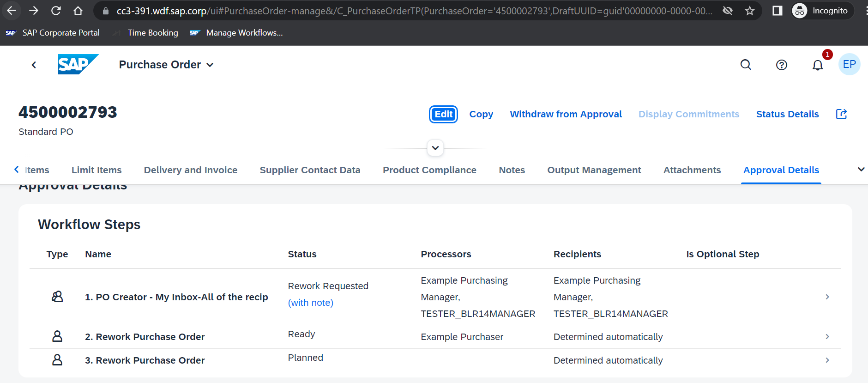Select '2. Rework Purchase Order' row name
The image size is (868, 383).
tap(145, 337)
